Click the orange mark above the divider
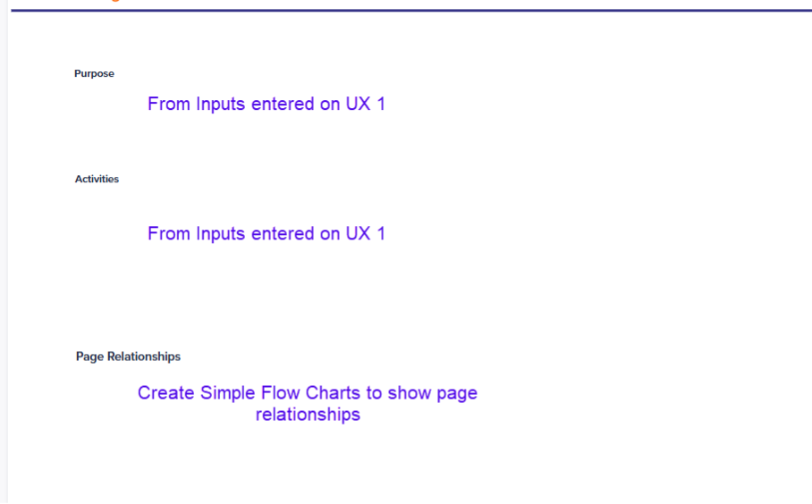This screenshot has width=812, height=504. pyautogui.click(x=115, y=1)
